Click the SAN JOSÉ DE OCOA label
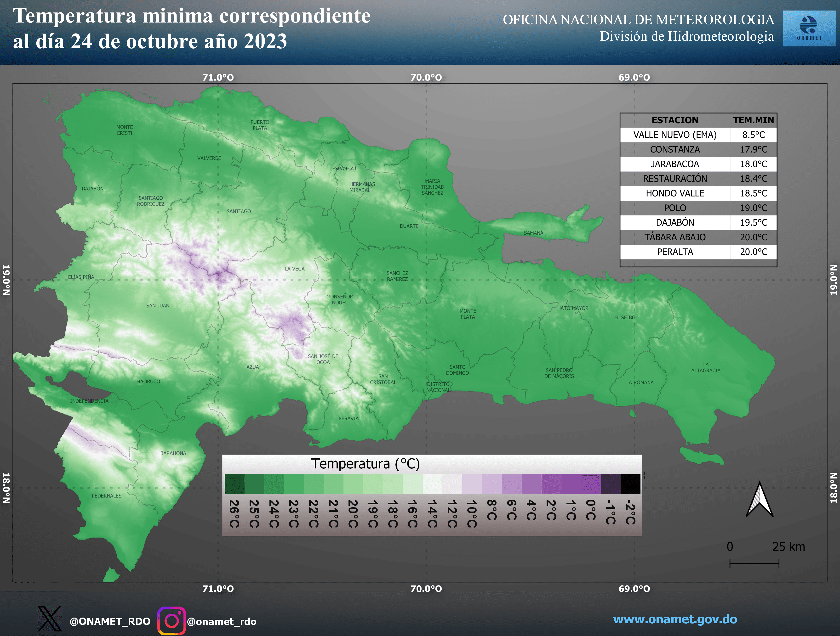The width and height of the screenshot is (840, 636). point(323,359)
